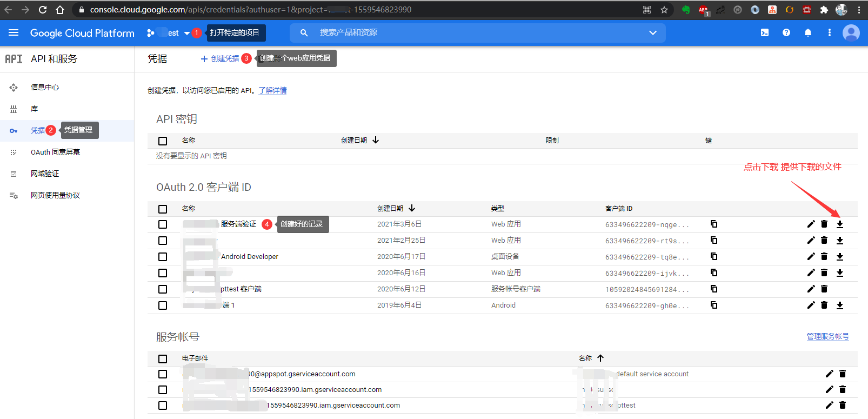The image size is (868, 419).
Task: Open the 了解详情 link
Action: pos(272,91)
